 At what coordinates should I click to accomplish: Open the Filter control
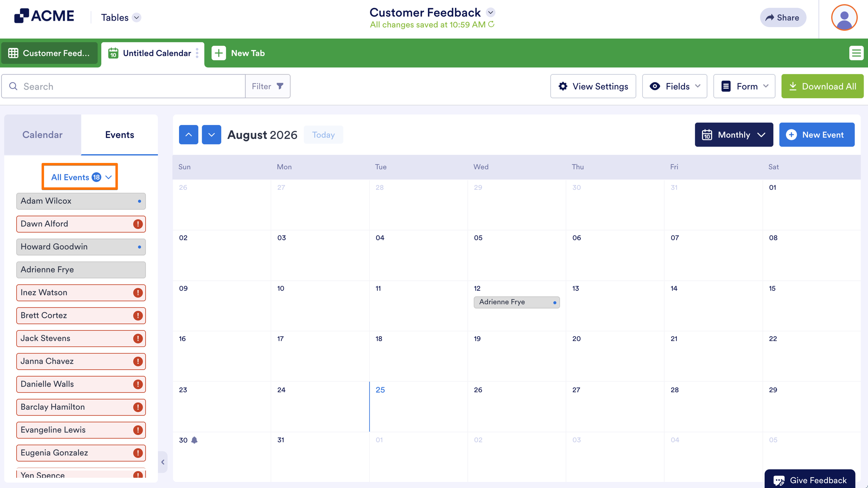coord(268,86)
